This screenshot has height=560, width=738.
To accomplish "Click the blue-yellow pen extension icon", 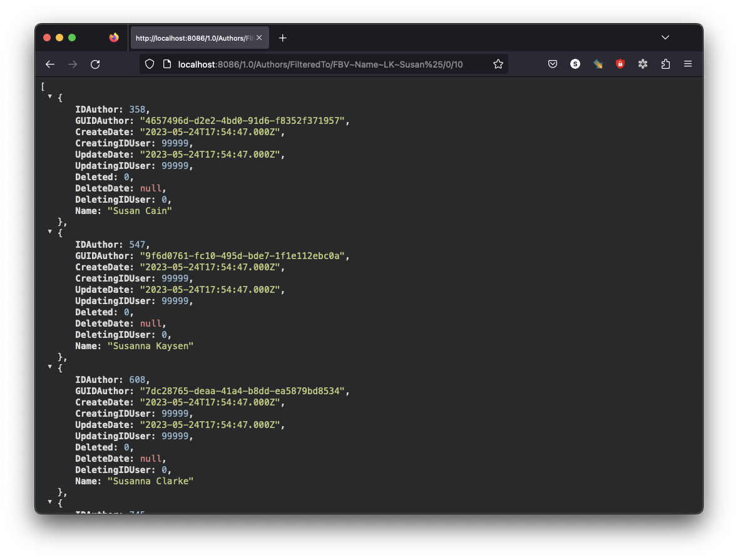I will tap(598, 64).
